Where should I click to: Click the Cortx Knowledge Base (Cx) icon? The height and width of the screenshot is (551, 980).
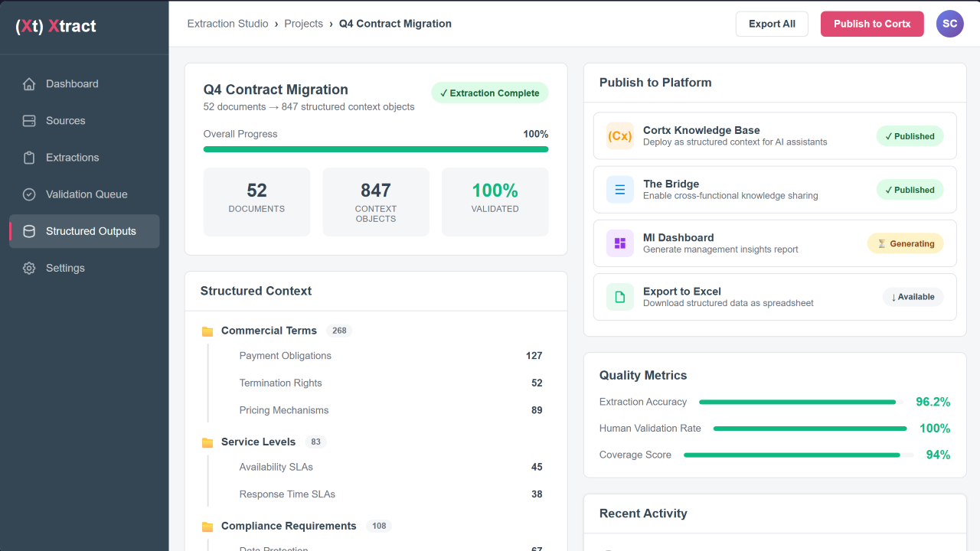point(620,136)
